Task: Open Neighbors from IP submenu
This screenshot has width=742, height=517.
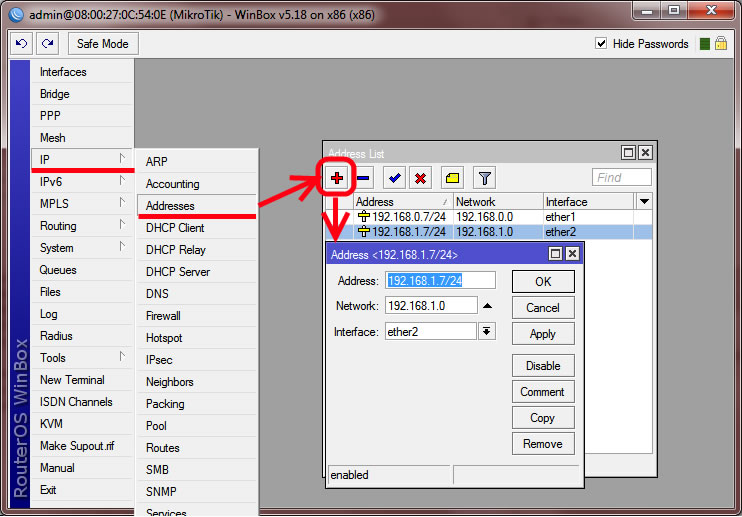Action: coord(197,382)
